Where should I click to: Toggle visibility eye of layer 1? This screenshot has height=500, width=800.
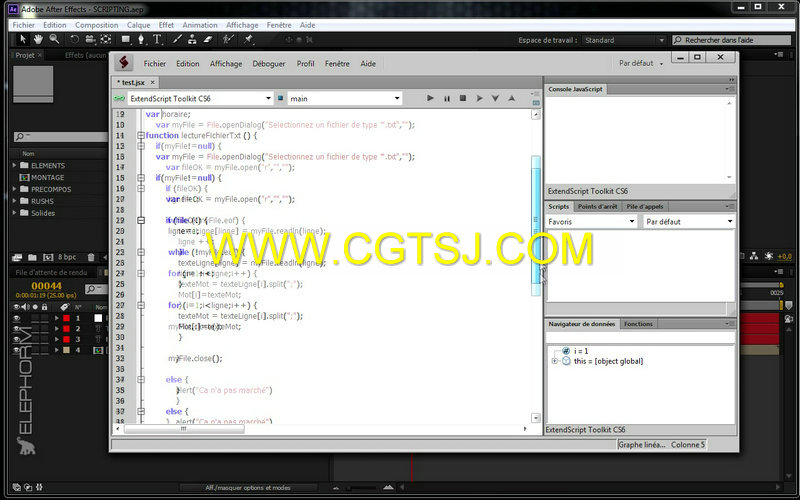pyautogui.click(x=17, y=318)
